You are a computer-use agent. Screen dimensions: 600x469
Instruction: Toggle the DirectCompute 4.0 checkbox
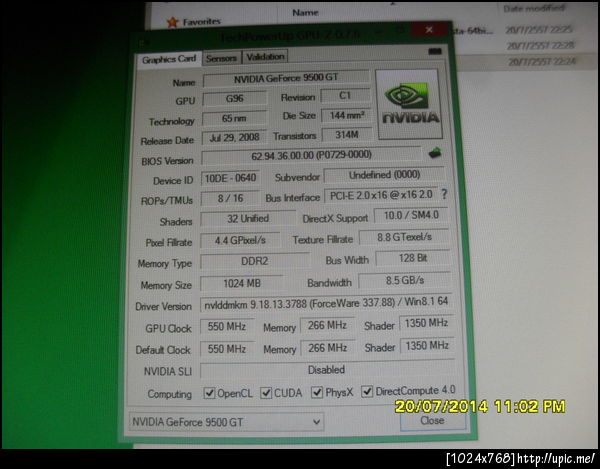tap(367, 391)
